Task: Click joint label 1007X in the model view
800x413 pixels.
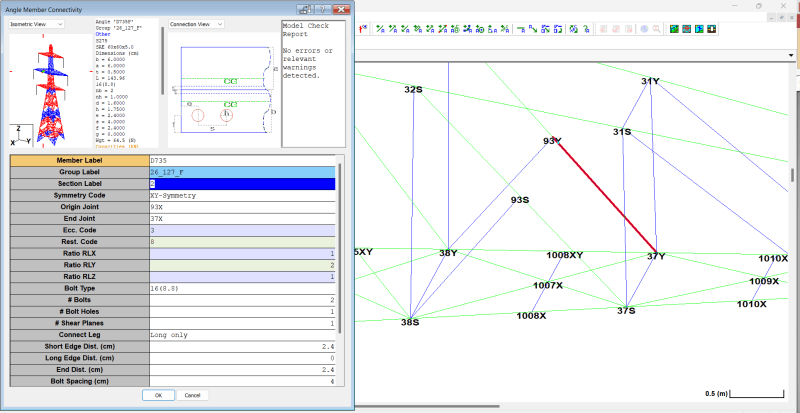Action: [548, 285]
